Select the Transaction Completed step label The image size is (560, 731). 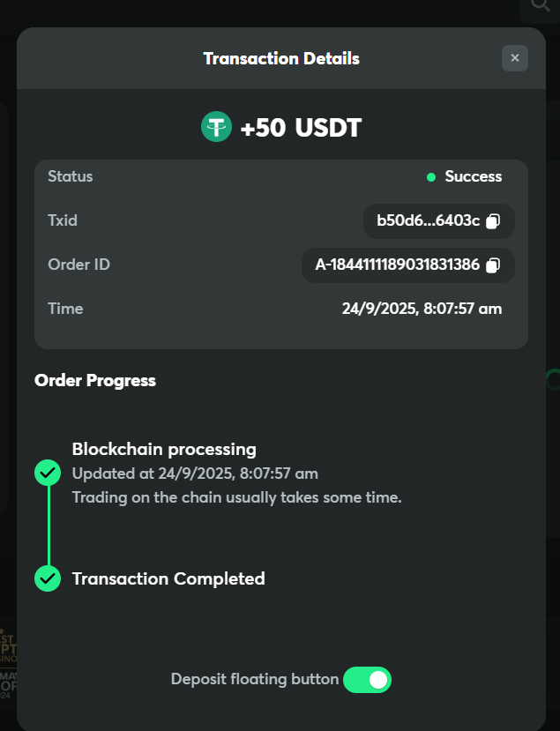point(168,579)
